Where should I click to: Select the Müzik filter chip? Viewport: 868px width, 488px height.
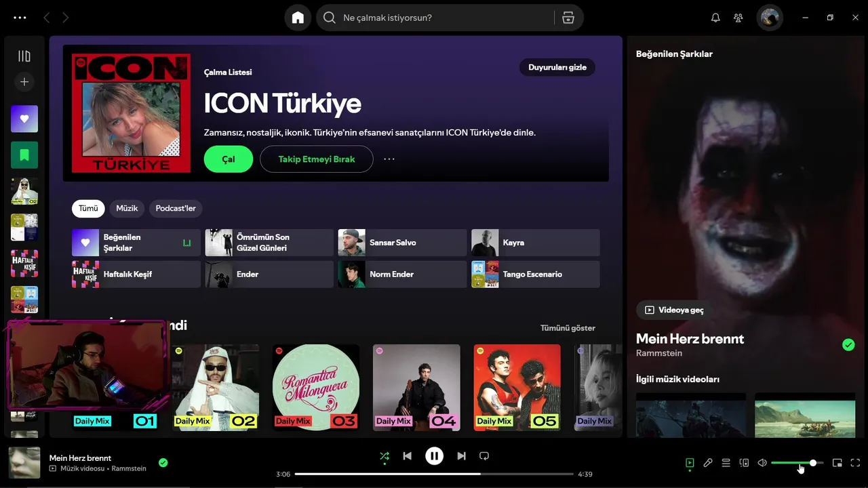click(127, 208)
